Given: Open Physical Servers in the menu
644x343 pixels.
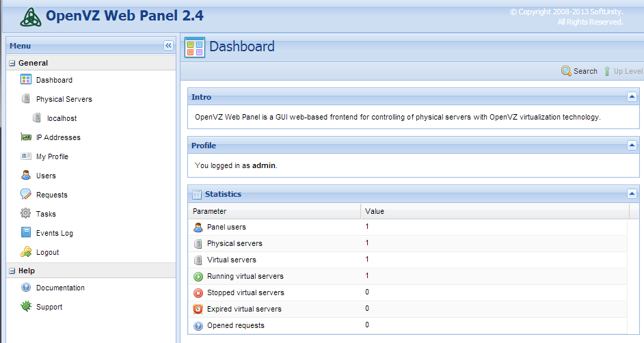Looking at the screenshot, I should [x=64, y=99].
